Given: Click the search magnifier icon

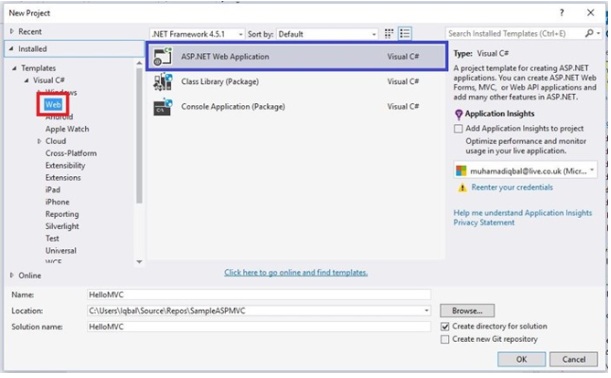Looking at the screenshot, I should pos(589,34).
